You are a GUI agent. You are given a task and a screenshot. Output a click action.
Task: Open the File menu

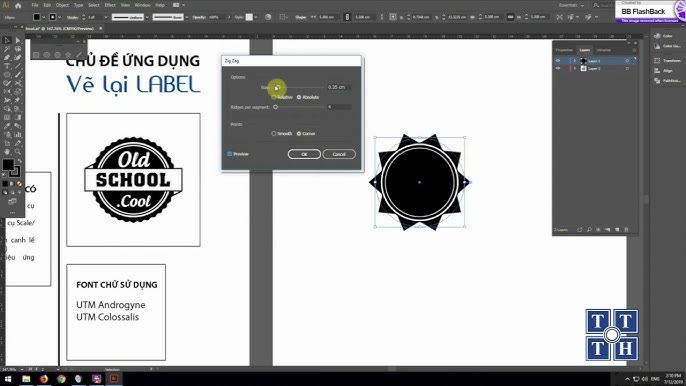(35, 5)
